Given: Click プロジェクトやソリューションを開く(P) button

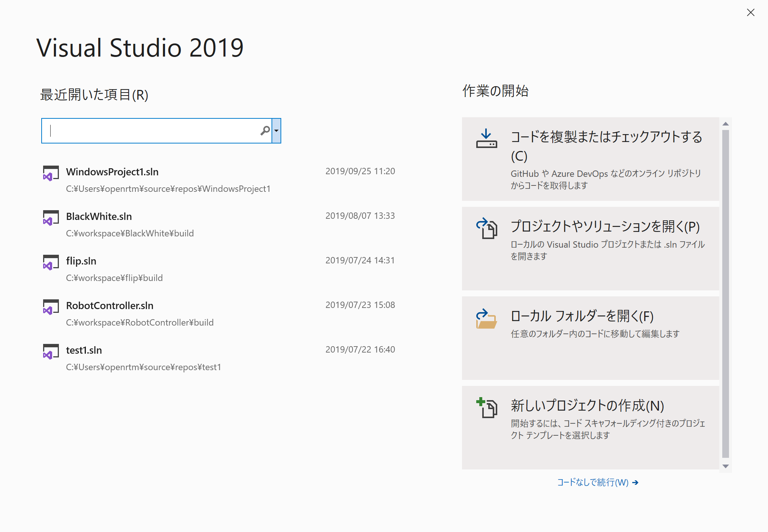Looking at the screenshot, I should point(591,248).
